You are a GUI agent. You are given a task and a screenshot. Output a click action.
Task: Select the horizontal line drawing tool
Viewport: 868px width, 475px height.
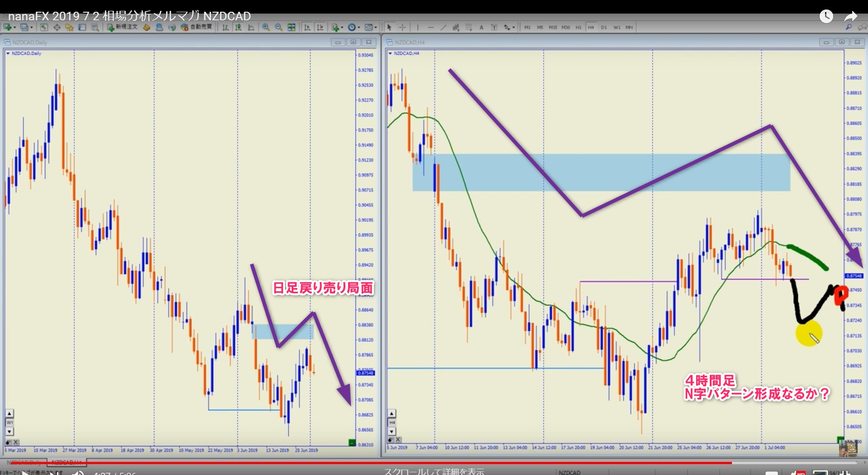tap(431, 28)
